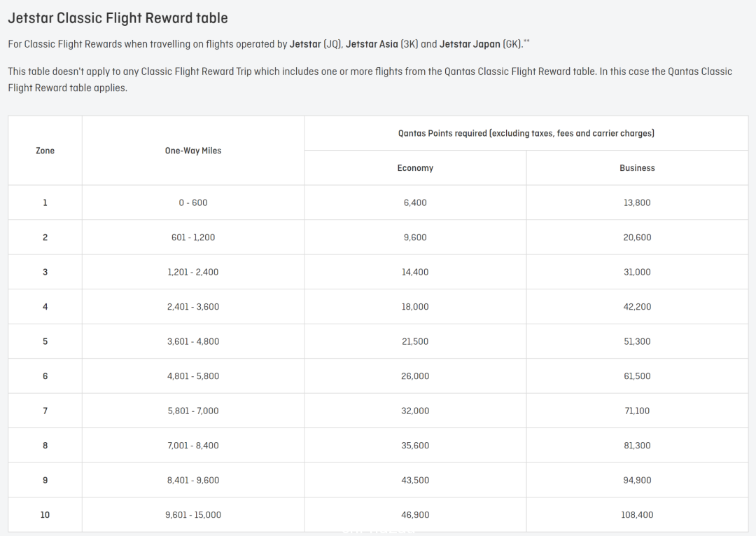
Task: Click the Business value '81,300'
Action: click(637, 446)
